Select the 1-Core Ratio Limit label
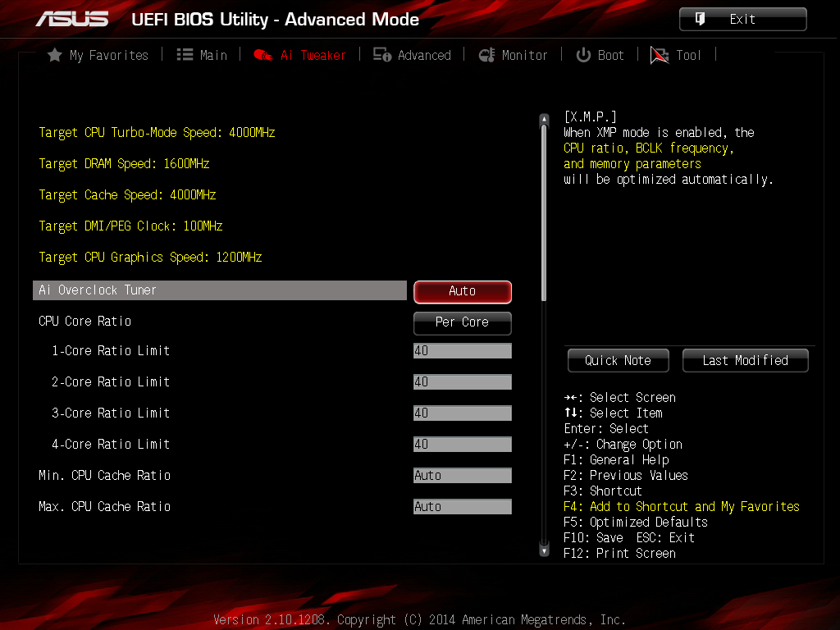This screenshot has height=630, width=840. coord(111,351)
